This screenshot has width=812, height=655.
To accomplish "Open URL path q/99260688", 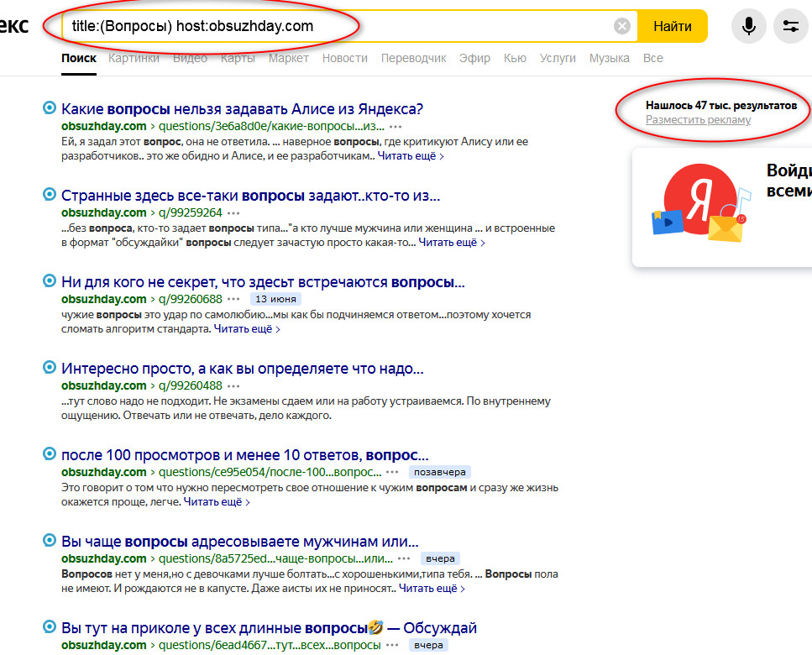I will click(x=190, y=299).
